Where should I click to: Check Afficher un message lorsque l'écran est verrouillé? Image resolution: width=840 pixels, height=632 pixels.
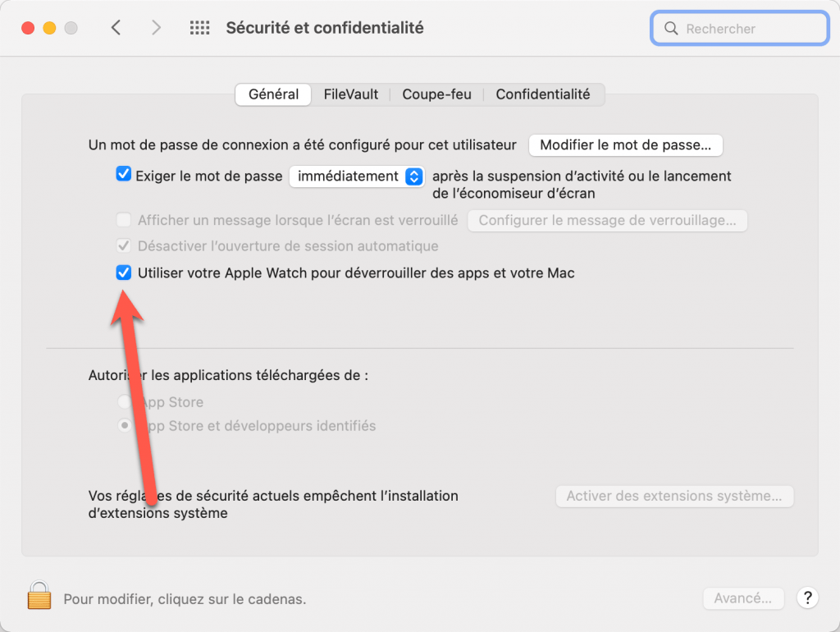tap(124, 220)
